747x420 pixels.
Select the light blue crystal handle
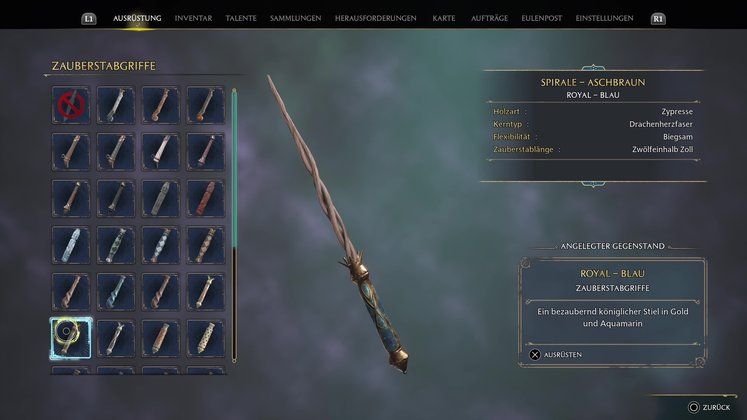tap(71, 245)
